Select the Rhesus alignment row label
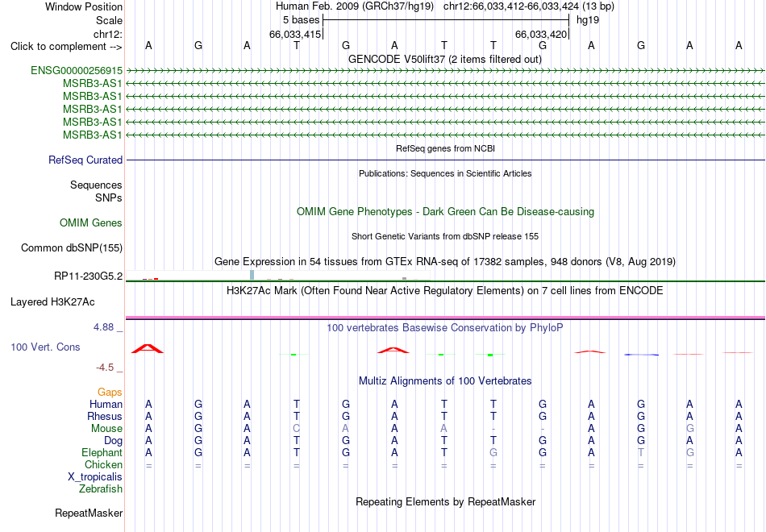The height and width of the screenshot is (532, 766). pyautogui.click(x=105, y=416)
